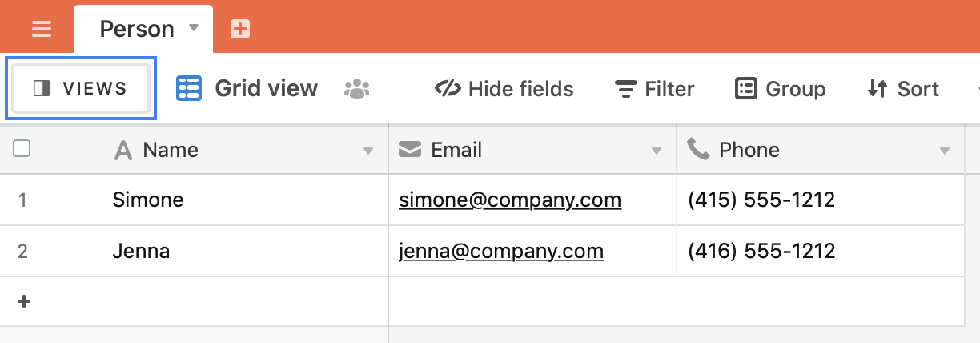Select the (416) 555-1212 phone cell
This screenshot has width=980, height=343.
pyautogui.click(x=761, y=252)
